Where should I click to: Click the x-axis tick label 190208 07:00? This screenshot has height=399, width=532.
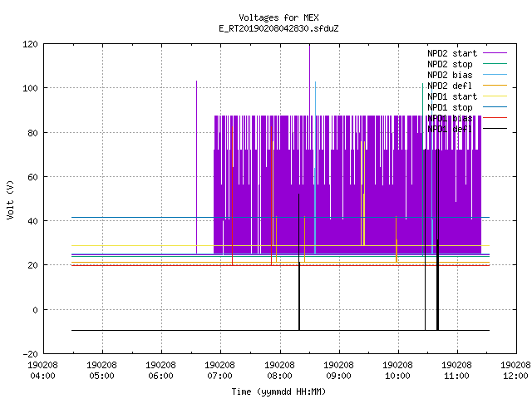[219, 371]
